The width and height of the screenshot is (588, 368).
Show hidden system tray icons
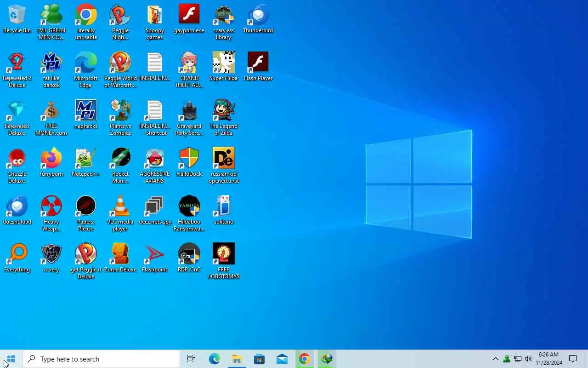495,359
